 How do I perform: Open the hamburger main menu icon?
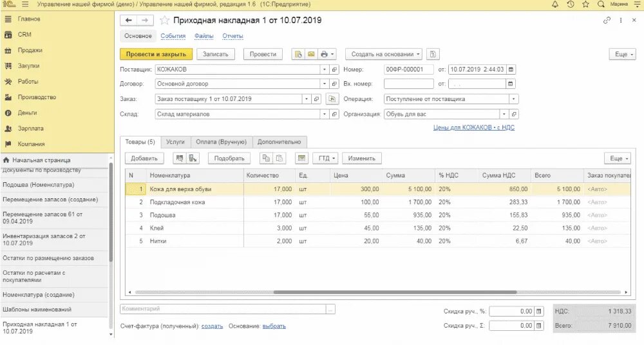26,5
